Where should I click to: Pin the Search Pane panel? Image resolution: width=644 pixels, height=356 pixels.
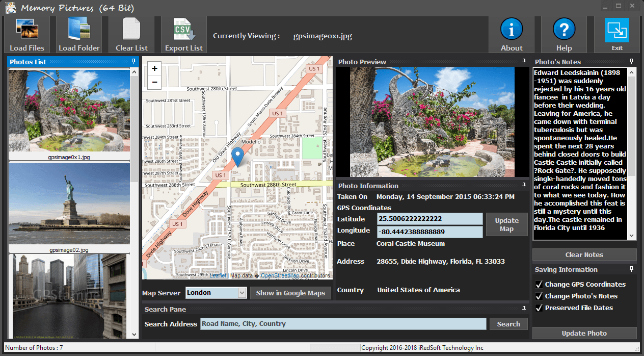tap(524, 309)
